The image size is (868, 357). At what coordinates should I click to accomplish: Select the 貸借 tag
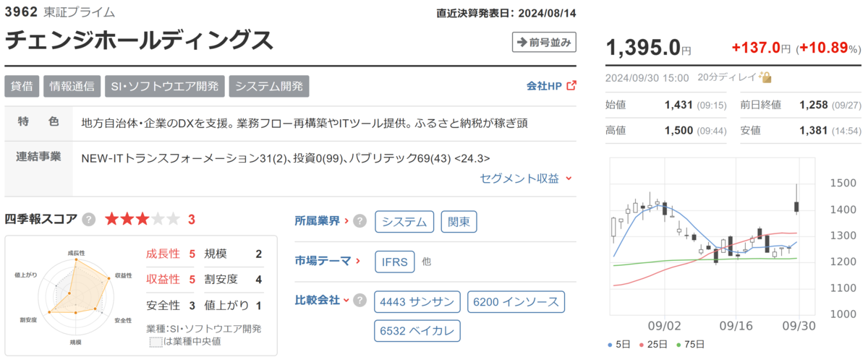[x=22, y=86]
